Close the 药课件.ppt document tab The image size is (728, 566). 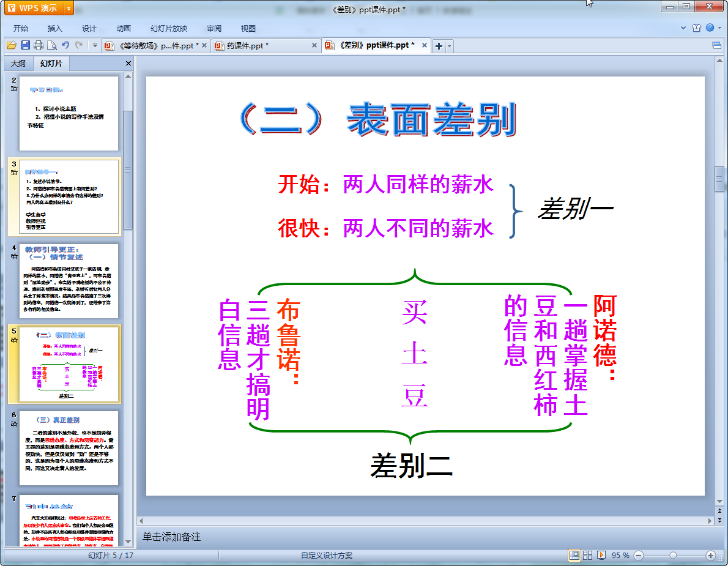314,45
